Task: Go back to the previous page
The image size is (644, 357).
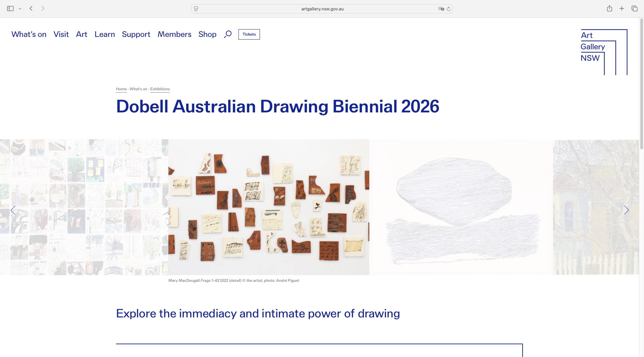Action: (x=31, y=8)
